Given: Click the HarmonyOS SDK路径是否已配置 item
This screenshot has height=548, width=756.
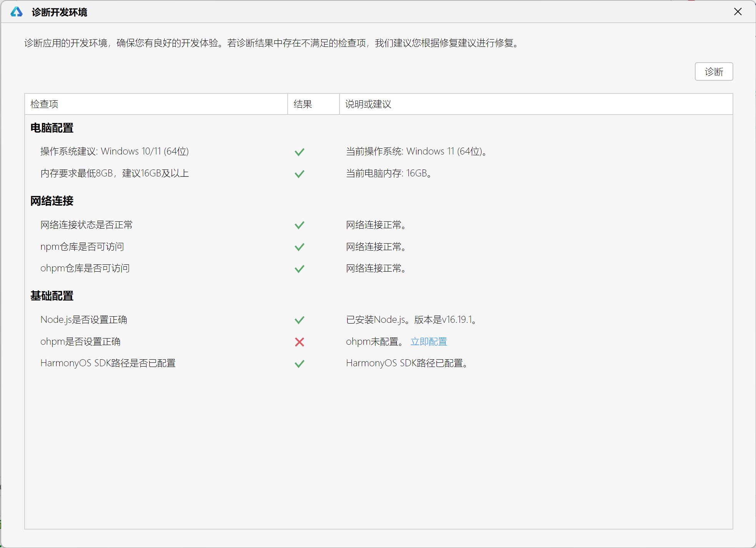Looking at the screenshot, I should (x=108, y=363).
